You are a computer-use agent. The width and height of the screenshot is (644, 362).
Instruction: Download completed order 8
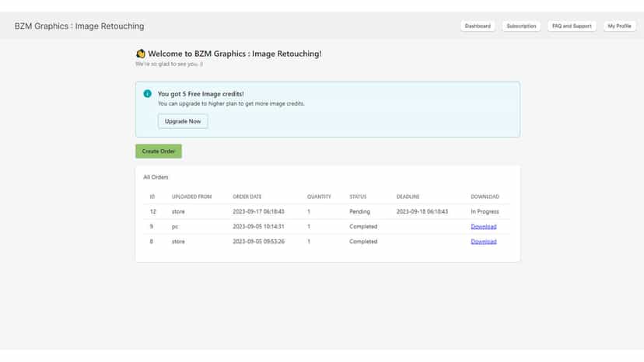(x=484, y=242)
